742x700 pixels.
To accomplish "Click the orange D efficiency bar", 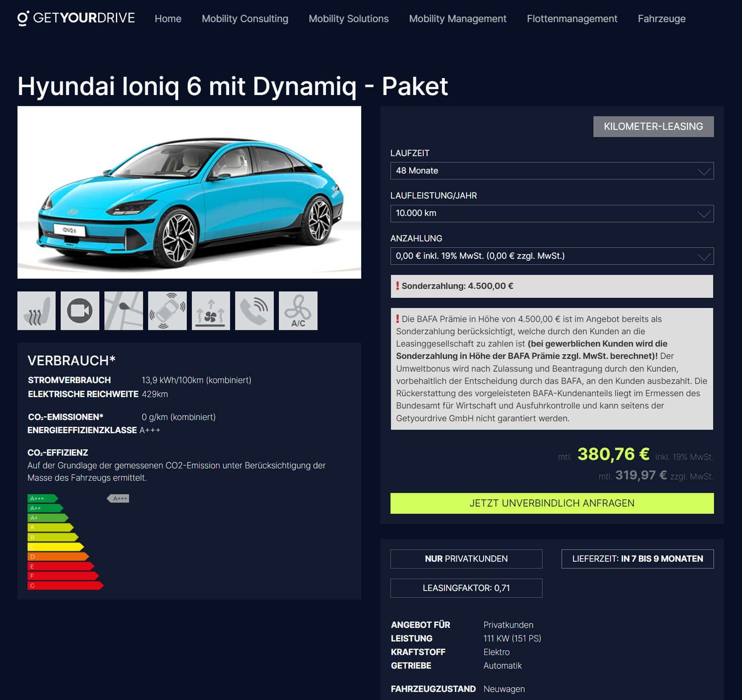I will 58,557.
